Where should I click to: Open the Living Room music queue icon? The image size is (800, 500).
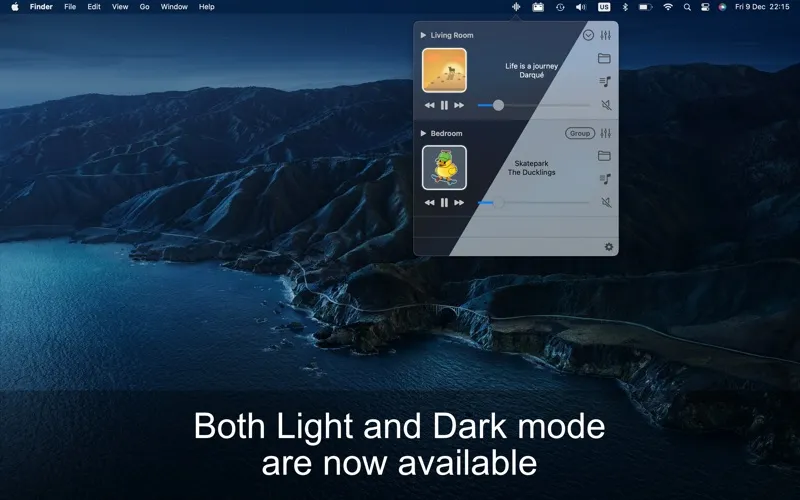(605, 82)
